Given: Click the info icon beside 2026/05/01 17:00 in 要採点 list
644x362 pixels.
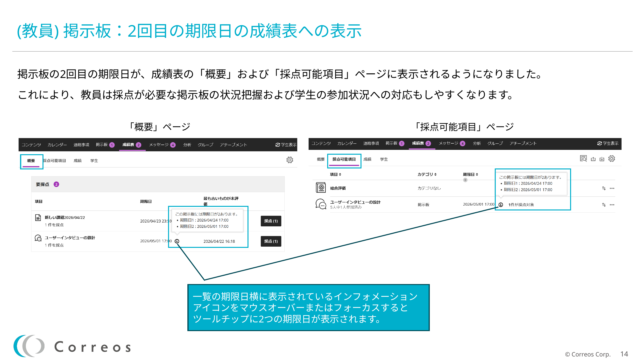Looking at the screenshot, I should [177, 241].
